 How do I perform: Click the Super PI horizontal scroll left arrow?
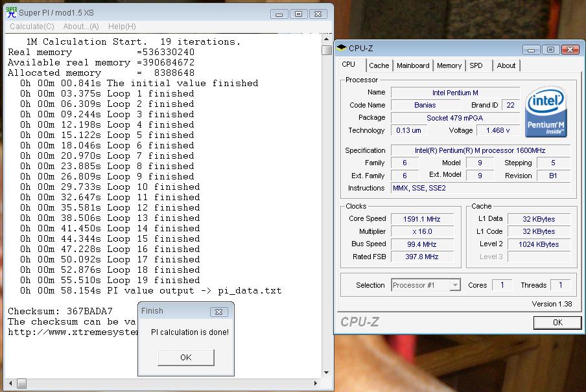pos(10,383)
